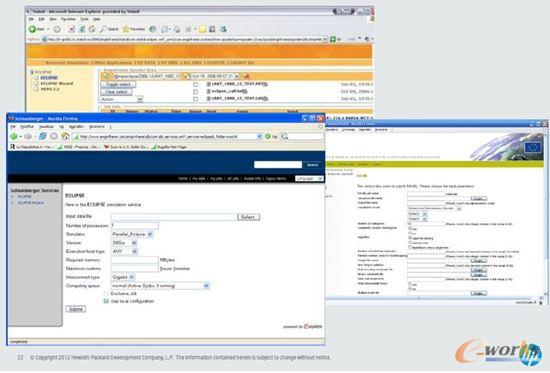Screen dimensions: 550x373
Task: Click the Firefox Reload toolbar icon
Action: pos(42,136)
